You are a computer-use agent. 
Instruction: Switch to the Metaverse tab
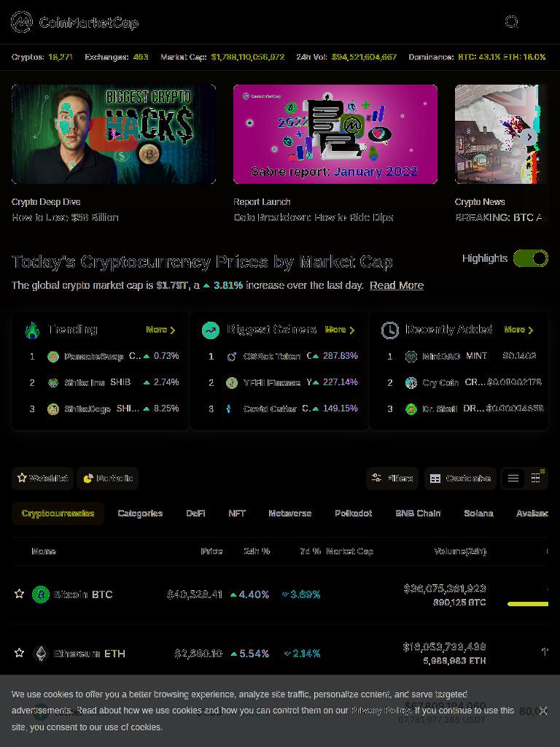(x=290, y=514)
